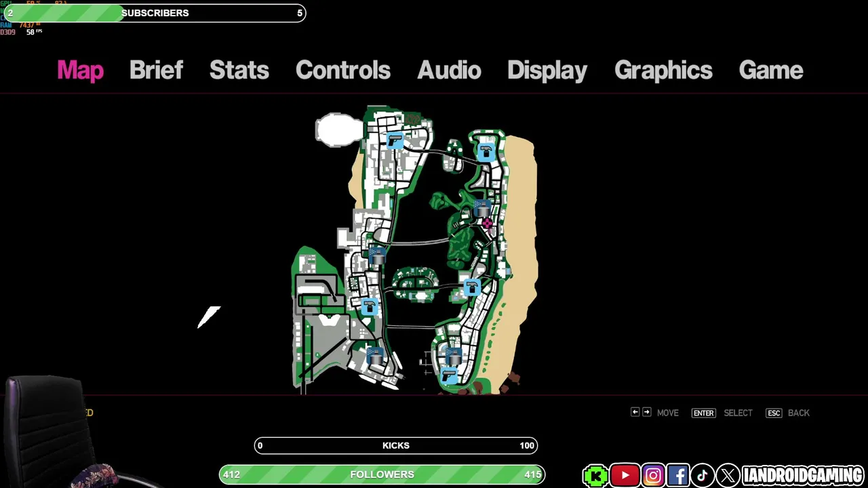Open the Game tab
The height and width of the screenshot is (488, 868).
771,70
